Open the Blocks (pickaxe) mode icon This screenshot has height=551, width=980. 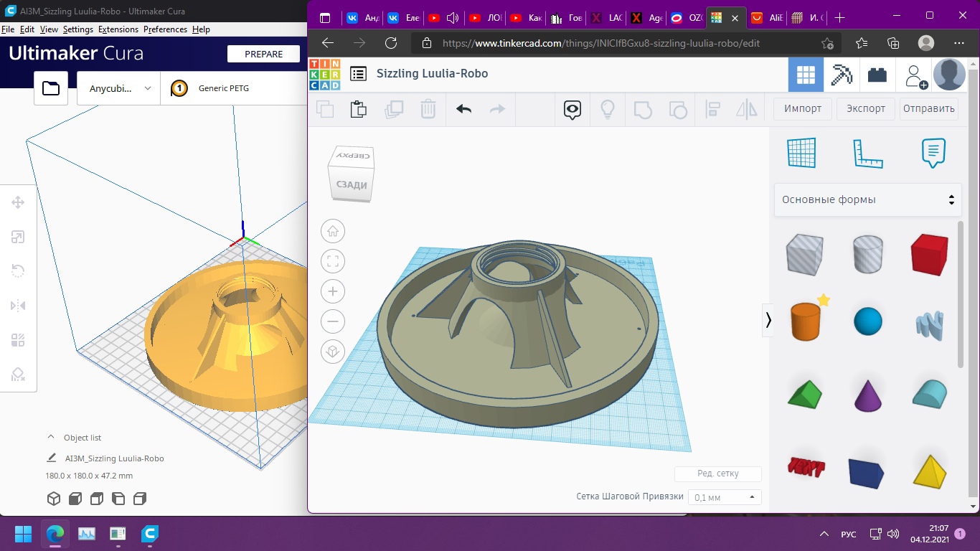pos(841,75)
